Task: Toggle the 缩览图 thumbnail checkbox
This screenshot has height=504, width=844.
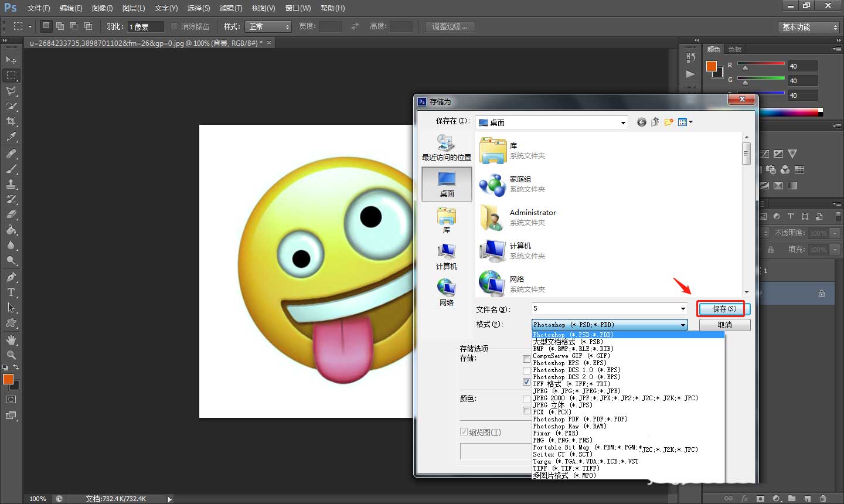Action: point(464,432)
